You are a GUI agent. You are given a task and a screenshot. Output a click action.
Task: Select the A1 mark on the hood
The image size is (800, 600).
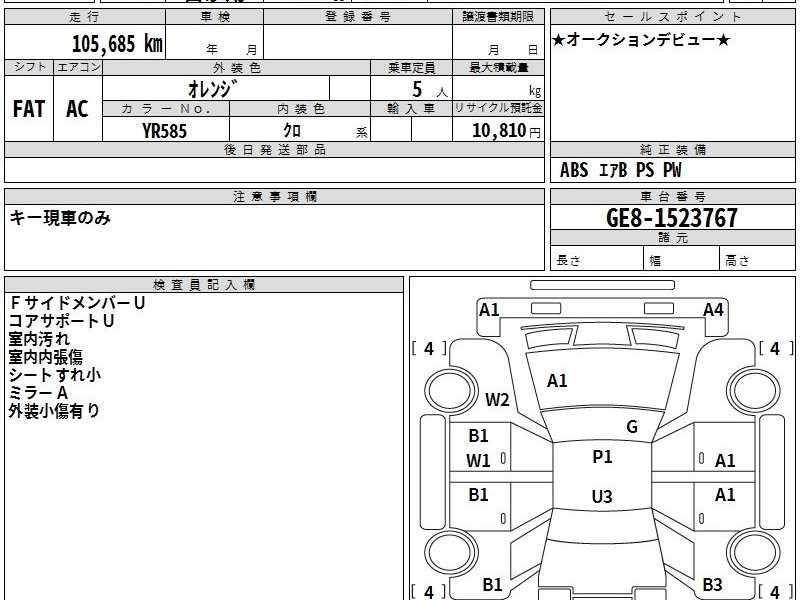click(557, 381)
